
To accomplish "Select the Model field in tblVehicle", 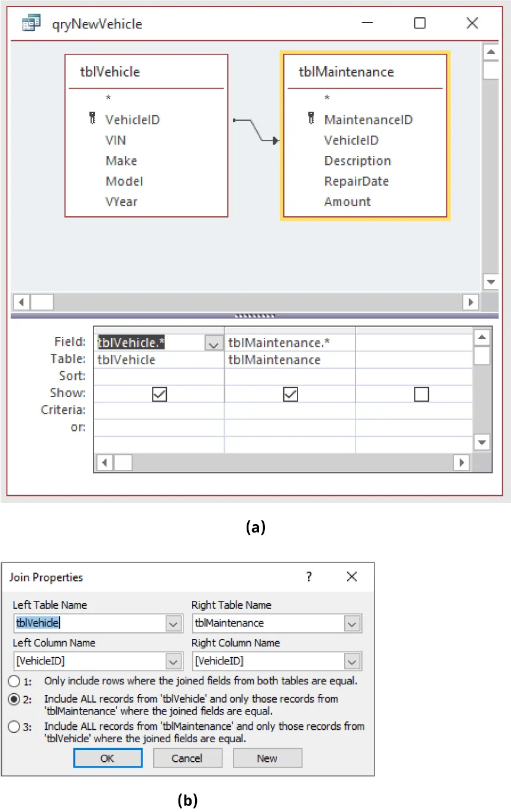I will coord(124,181).
